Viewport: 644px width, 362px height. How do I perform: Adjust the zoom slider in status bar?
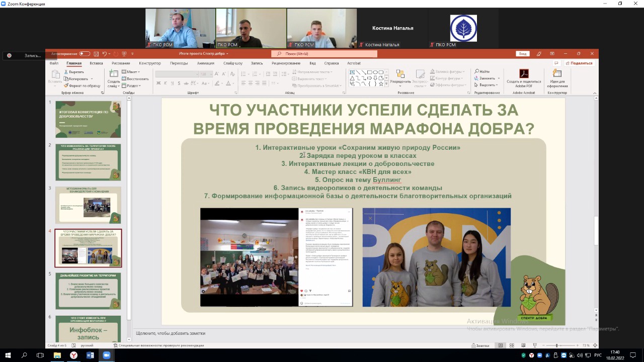(x=556, y=345)
